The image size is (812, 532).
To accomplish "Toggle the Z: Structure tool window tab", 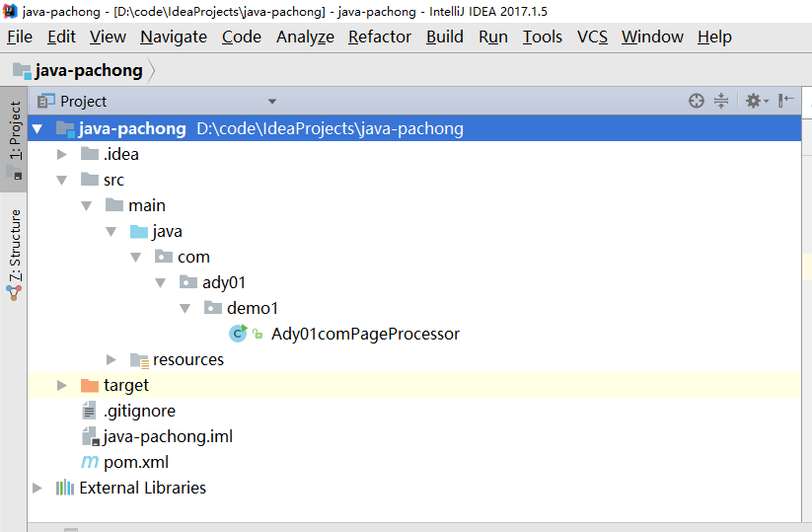I will tap(14, 254).
